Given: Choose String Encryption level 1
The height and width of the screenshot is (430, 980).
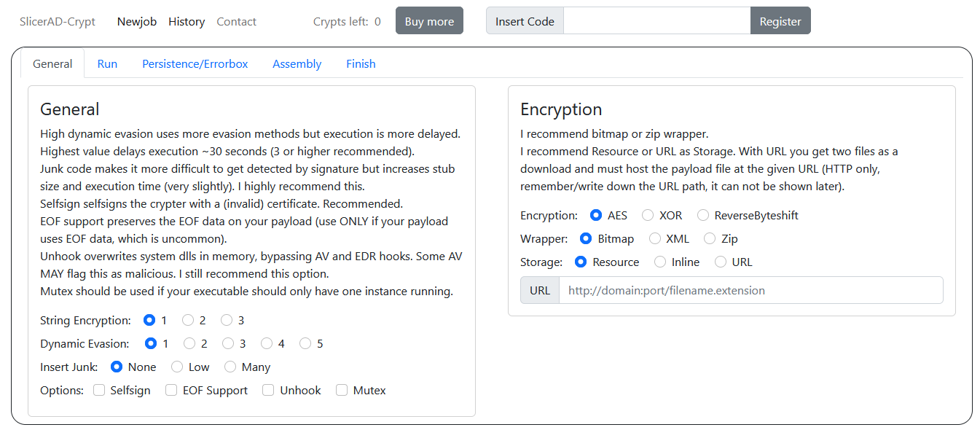Looking at the screenshot, I should point(149,320).
